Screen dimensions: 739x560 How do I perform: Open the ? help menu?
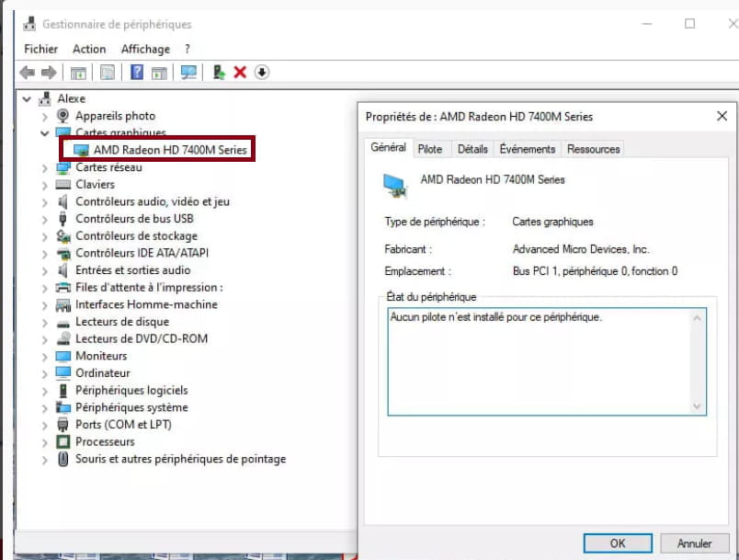[188, 49]
